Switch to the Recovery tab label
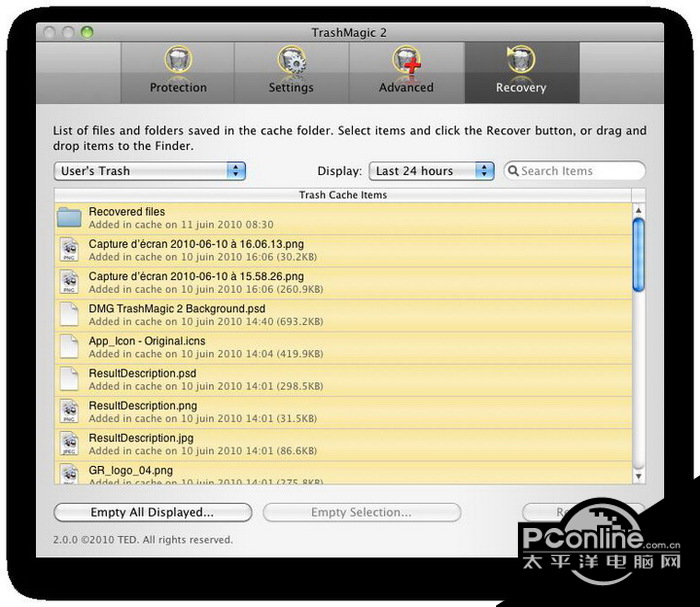Image resolution: width=700 pixels, height=607 pixels. tap(521, 87)
